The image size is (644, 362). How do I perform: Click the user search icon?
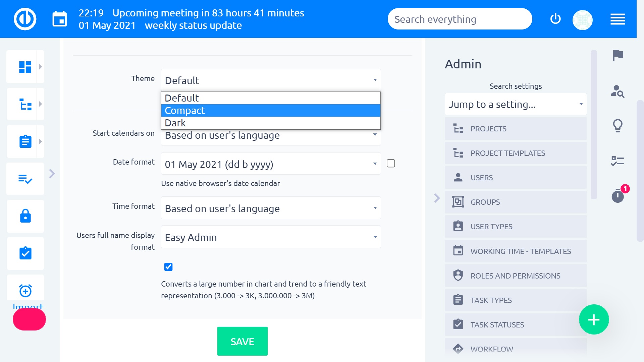(x=618, y=91)
